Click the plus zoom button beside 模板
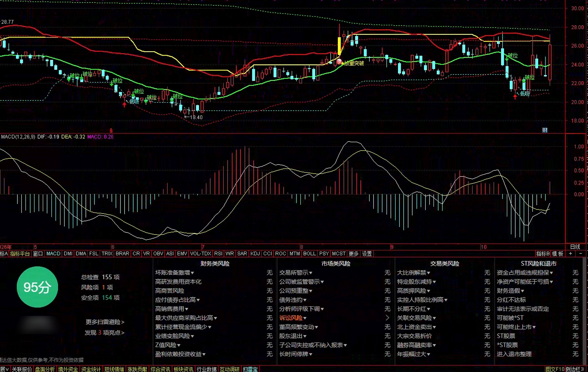 [570, 254]
